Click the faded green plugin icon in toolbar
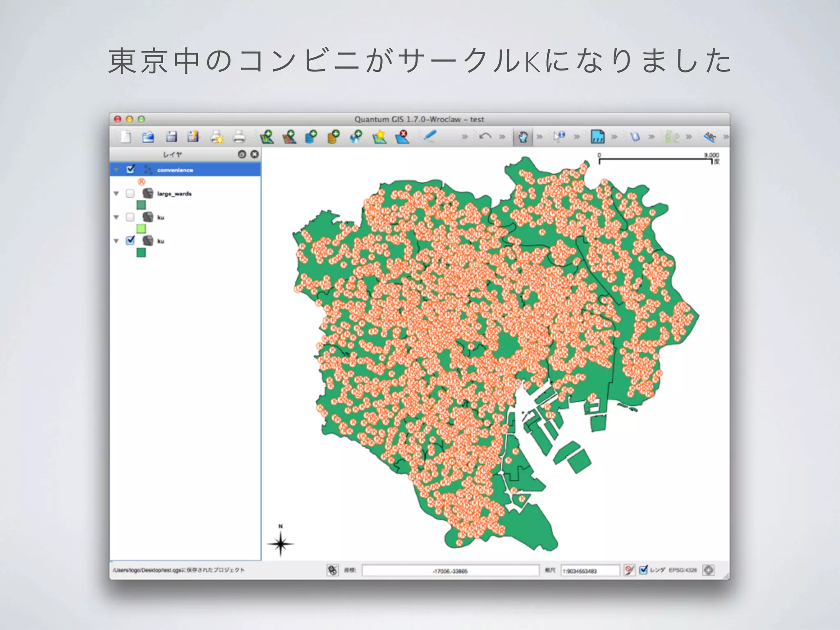Viewport: 840px width, 630px height. (672, 137)
